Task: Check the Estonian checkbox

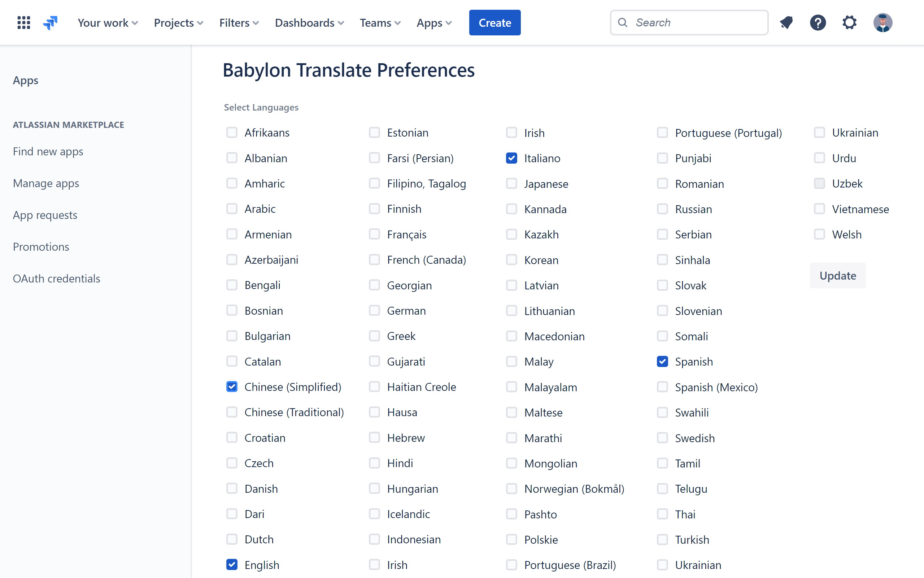Action: (x=375, y=132)
